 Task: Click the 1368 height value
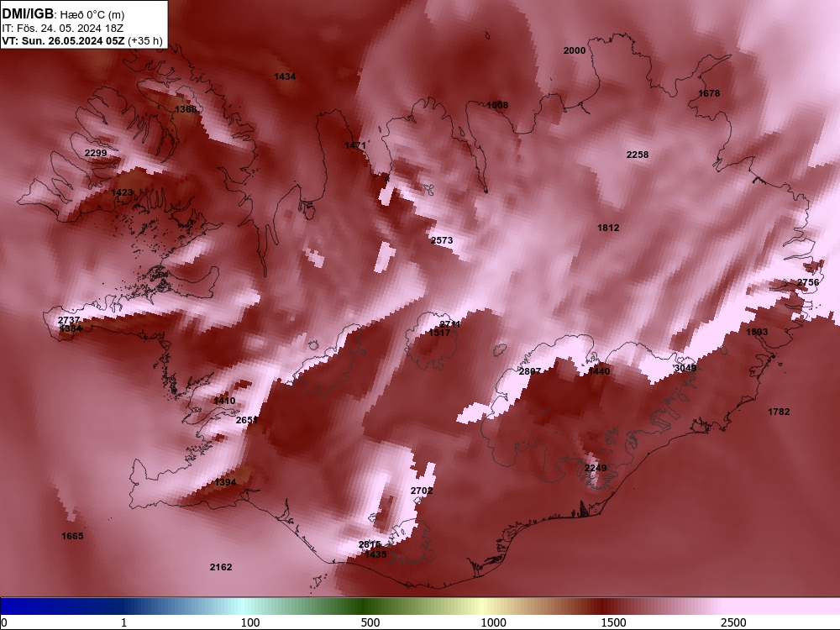186,109
